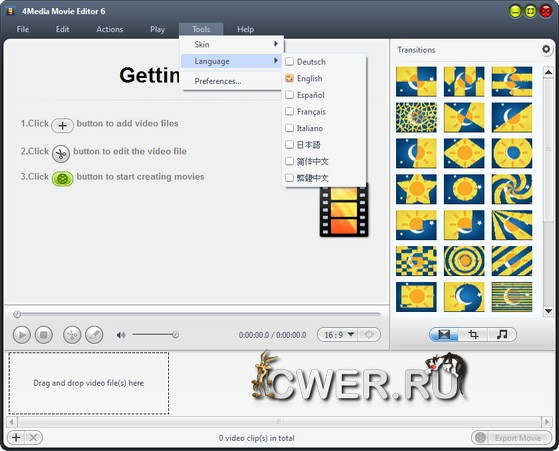Toggle the English language checkbox
Viewport: 559px width, 451px height.
[289, 78]
